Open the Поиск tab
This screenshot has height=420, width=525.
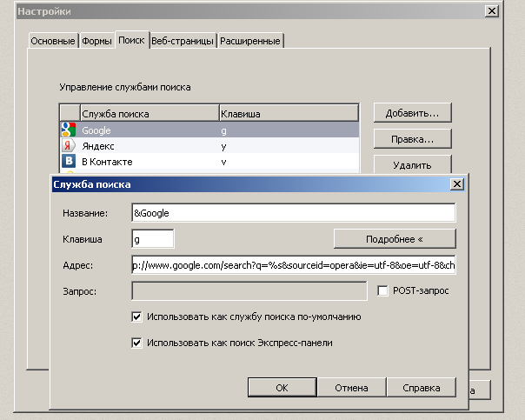(x=131, y=40)
